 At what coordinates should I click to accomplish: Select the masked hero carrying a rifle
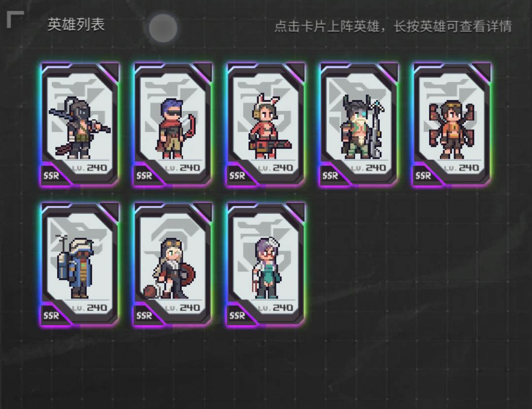[80, 124]
